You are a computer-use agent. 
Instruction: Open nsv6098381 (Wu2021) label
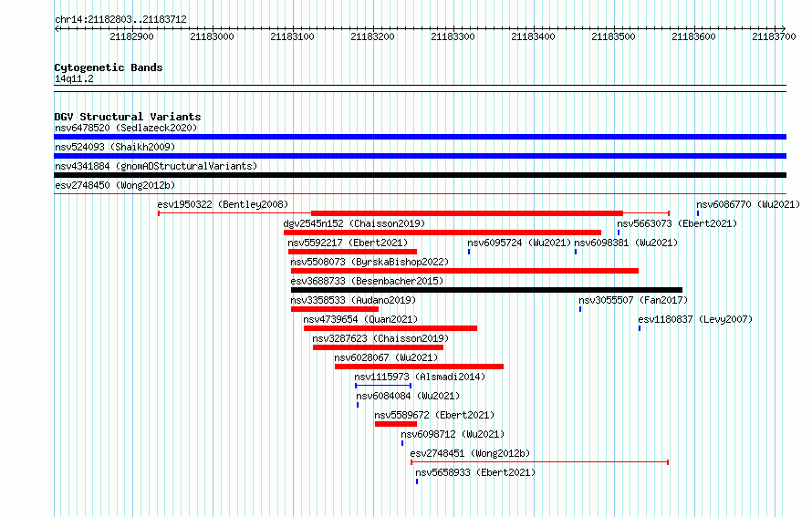pos(626,243)
